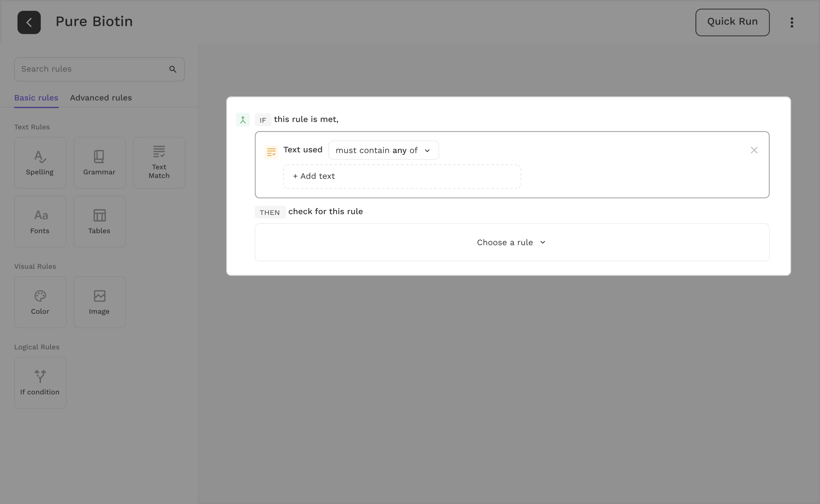820x504 pixels.
Task: Choose the Color visual rule
Action: 40,302
